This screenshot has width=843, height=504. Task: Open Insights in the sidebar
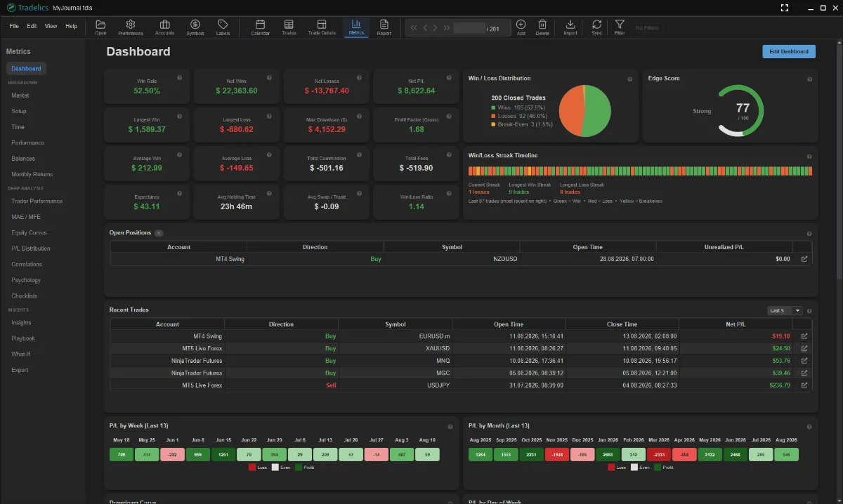tap(21, 323)
